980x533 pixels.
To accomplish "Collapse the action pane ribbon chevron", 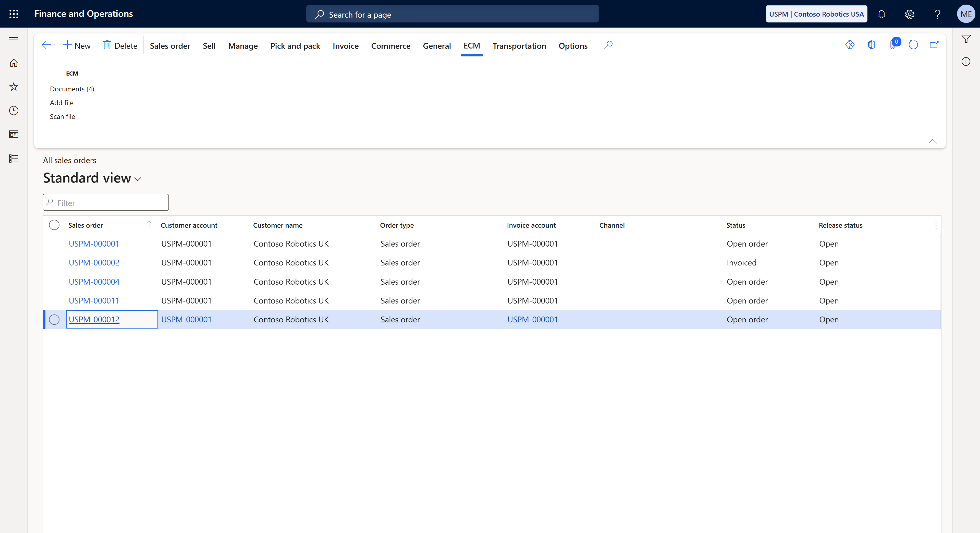I will click(x=933, y=141).
